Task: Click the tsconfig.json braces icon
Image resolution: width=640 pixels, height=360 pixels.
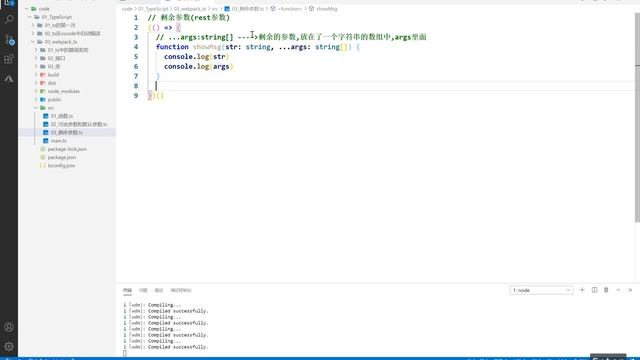Action: click(42, 165)
